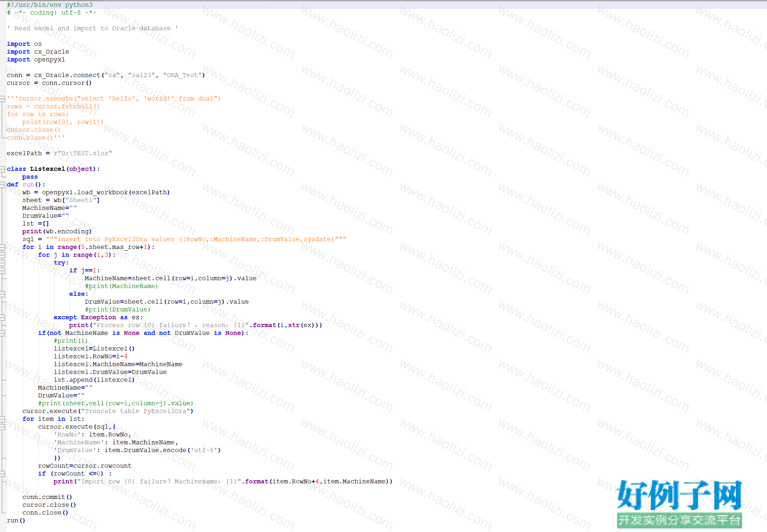Fold the 'for i in range' loop
Viewport: 767px width, 532px height.
pyautogui.click(x=2, y=247)
